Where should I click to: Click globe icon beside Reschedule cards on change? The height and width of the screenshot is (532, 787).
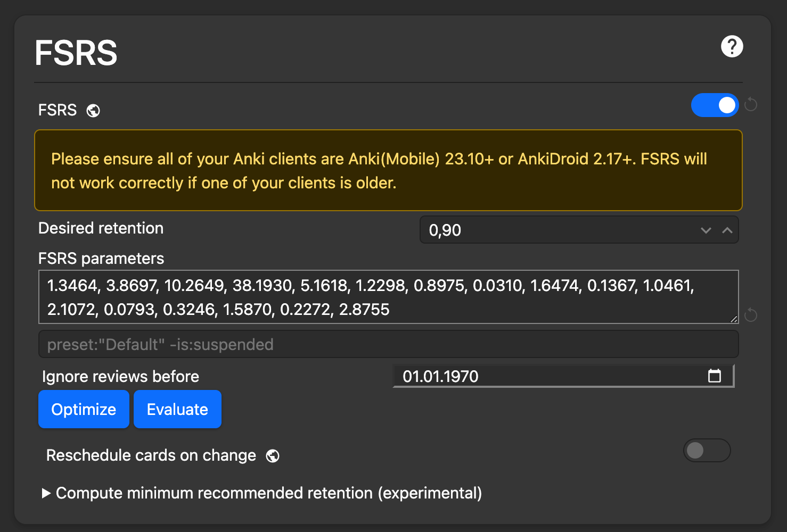[x=273, y=456]
